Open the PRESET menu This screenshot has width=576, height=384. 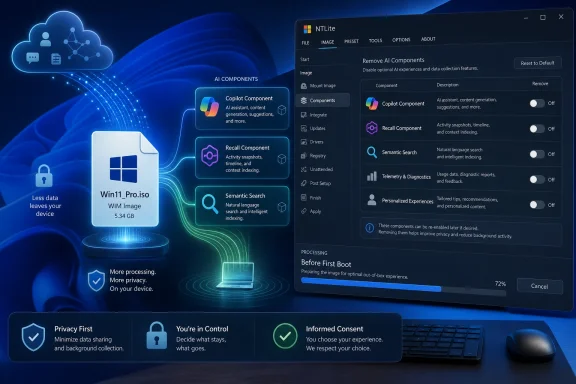[x=351, y=41]
